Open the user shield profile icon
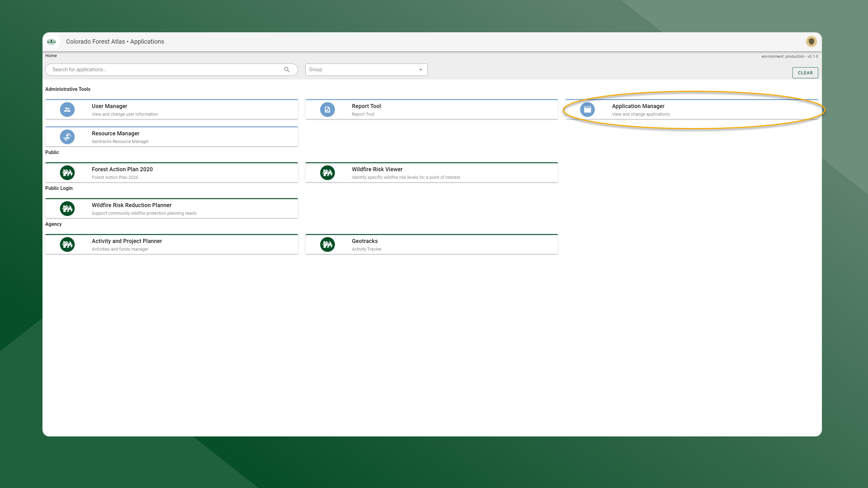Screen dimensions: 868x488 click(811, 42)
